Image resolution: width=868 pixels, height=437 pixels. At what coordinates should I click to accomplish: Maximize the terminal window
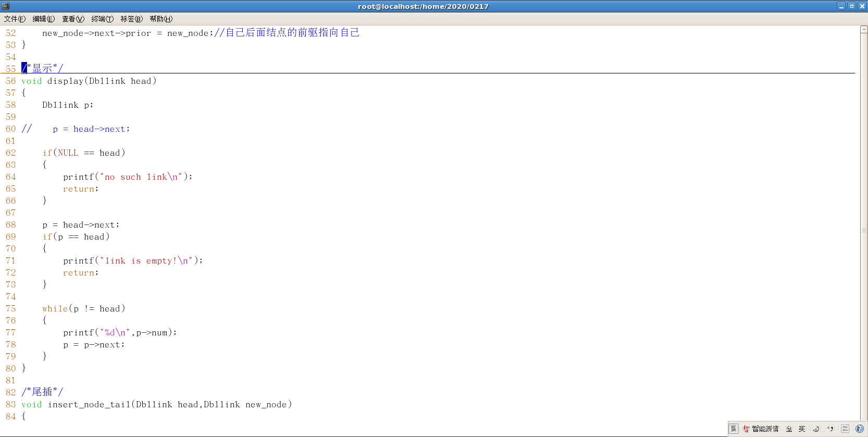852,6
